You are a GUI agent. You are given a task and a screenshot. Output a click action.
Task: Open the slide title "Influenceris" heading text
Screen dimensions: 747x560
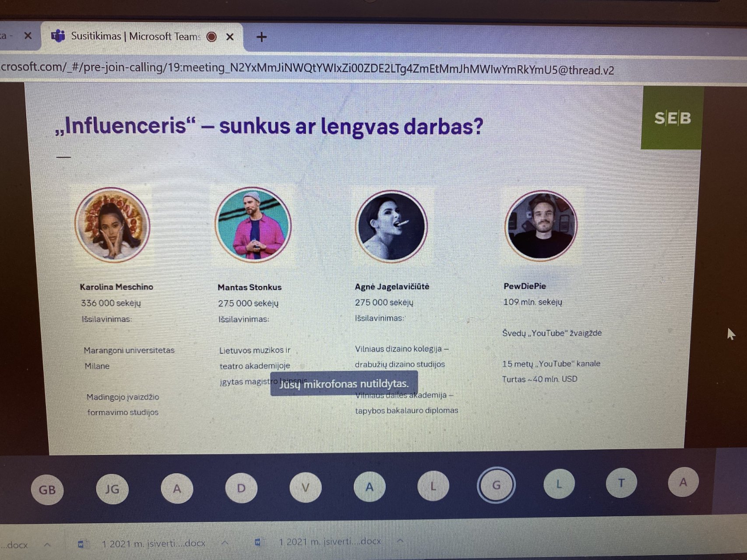[269, 126]
